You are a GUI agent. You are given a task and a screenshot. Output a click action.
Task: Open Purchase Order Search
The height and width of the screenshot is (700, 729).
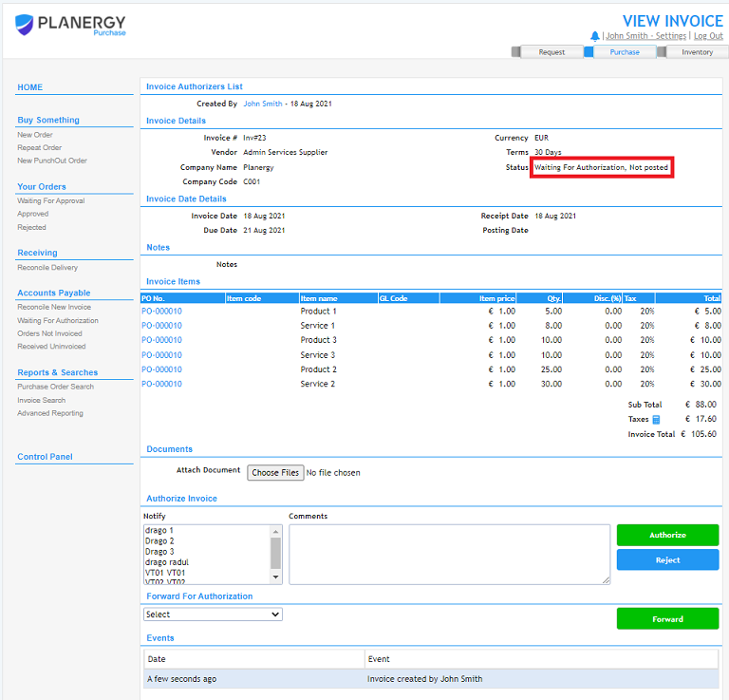(x=55, y=387)
